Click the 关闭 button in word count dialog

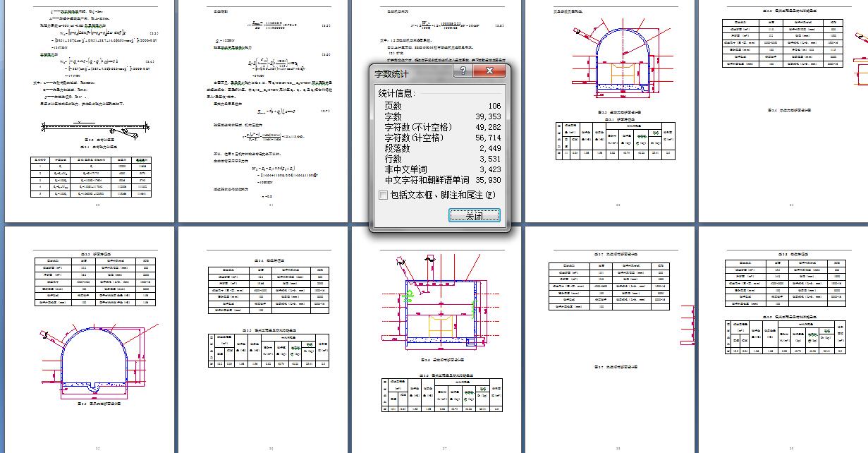[x=475, y=215]
